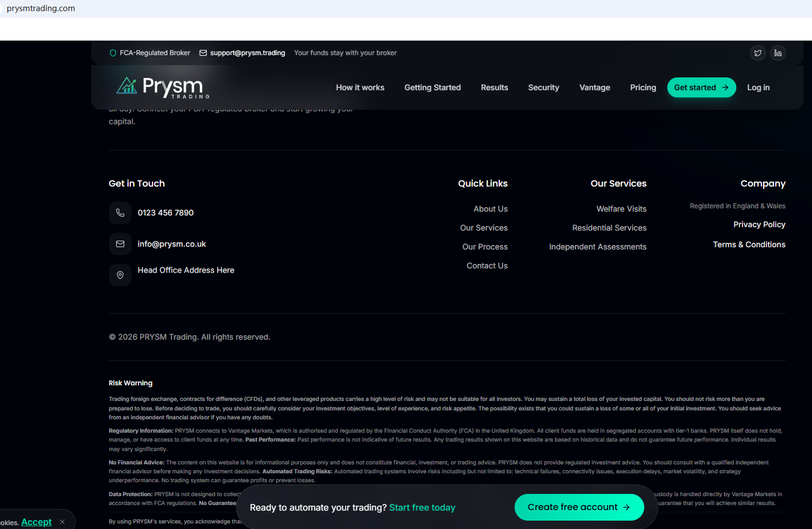Image resolution: width=812 pixels, height=529 pixels.
Task: Open the LinkedIn social icon
Action: [777, 53]
